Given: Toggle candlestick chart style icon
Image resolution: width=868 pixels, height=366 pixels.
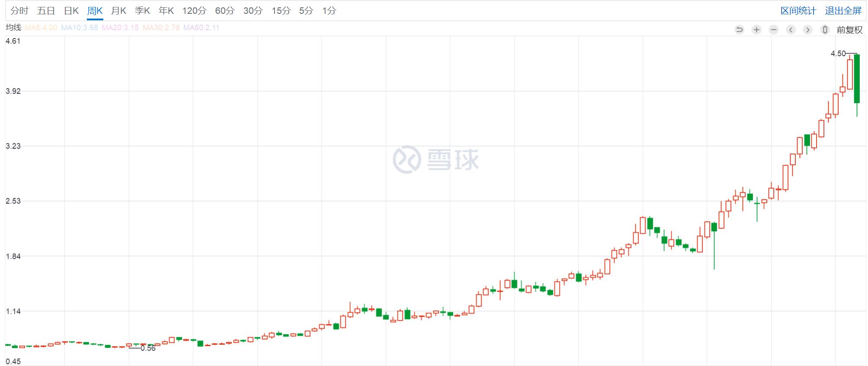Looking at the screenshot, I should [825, 29].
